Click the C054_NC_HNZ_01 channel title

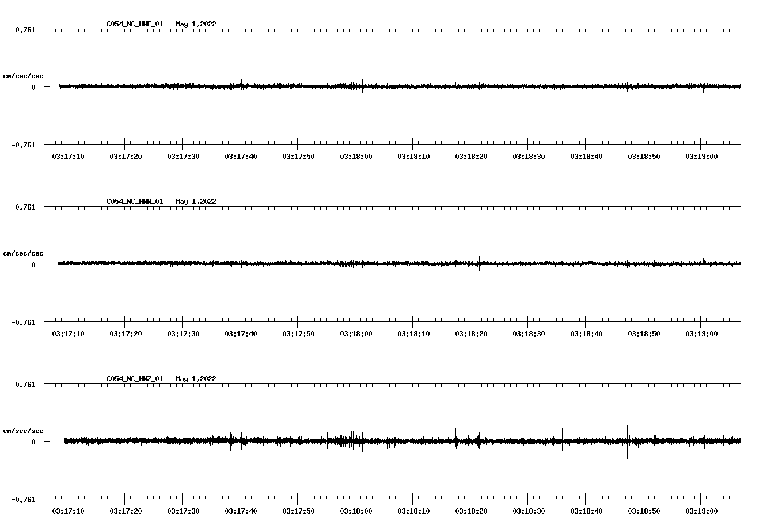pos(135,379)
